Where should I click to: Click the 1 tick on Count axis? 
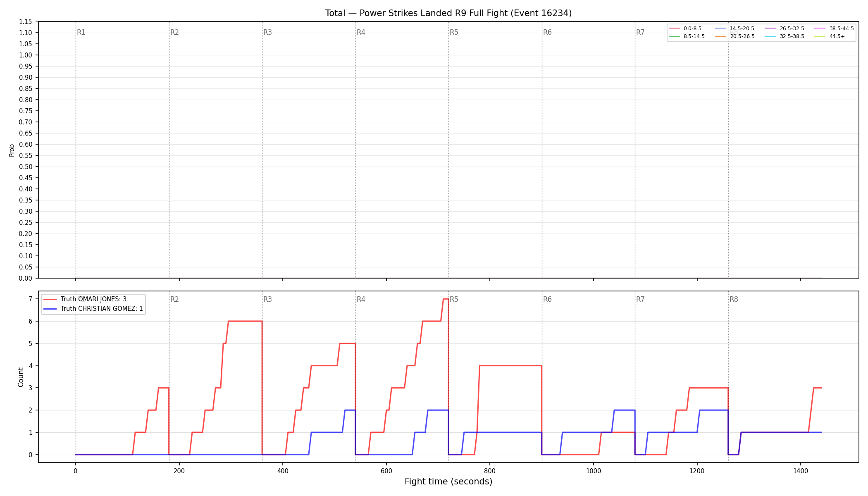31,432
